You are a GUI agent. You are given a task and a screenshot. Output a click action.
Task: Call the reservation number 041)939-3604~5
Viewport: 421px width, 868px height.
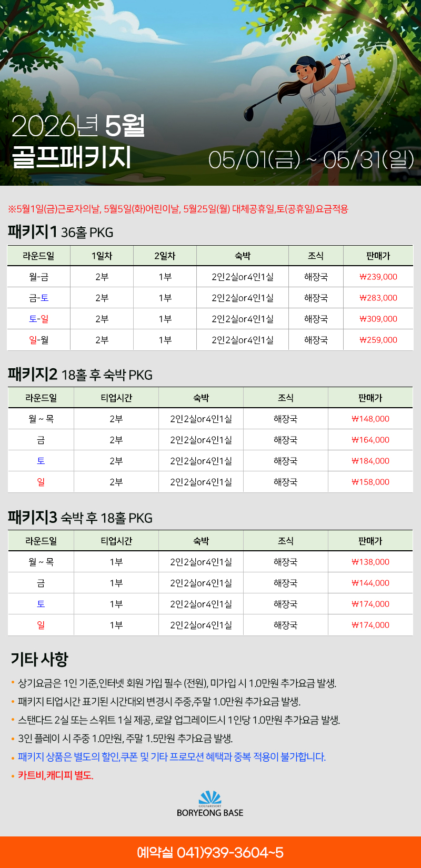click(210, 852)
